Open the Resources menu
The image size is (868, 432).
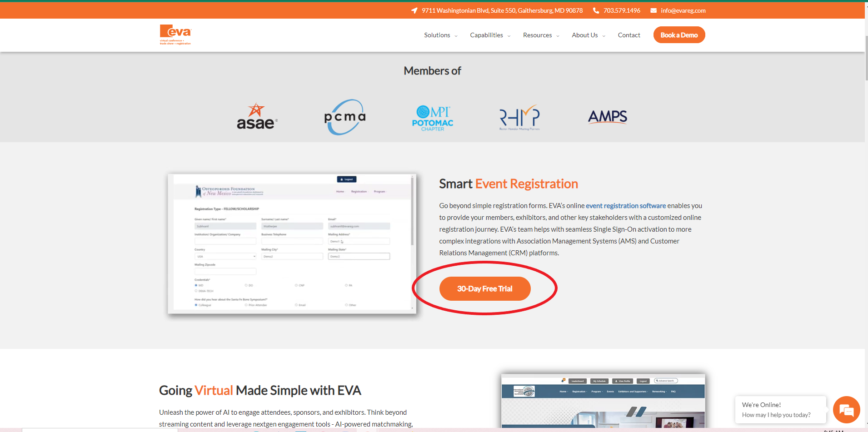[537, 35]
